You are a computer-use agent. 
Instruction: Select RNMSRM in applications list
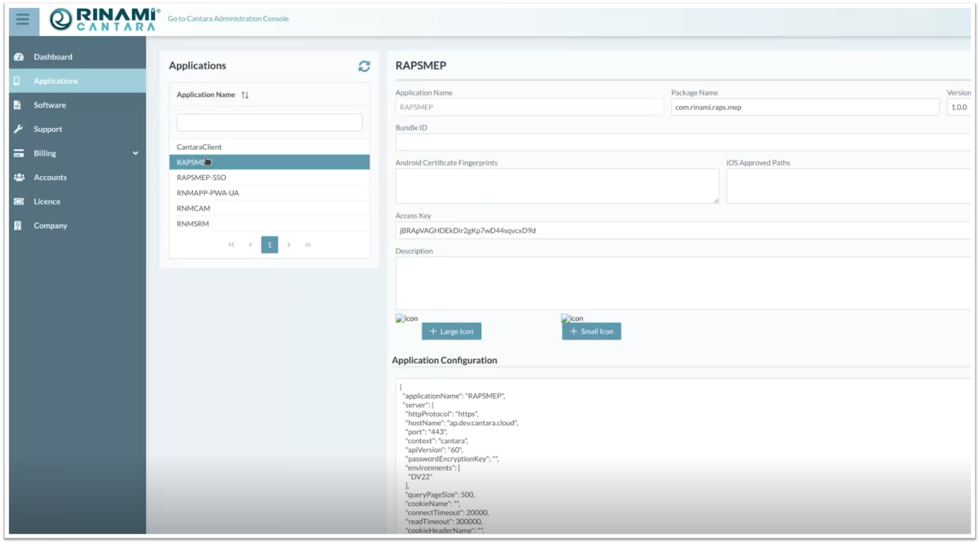pyautogui.click(x=269, y=224)
